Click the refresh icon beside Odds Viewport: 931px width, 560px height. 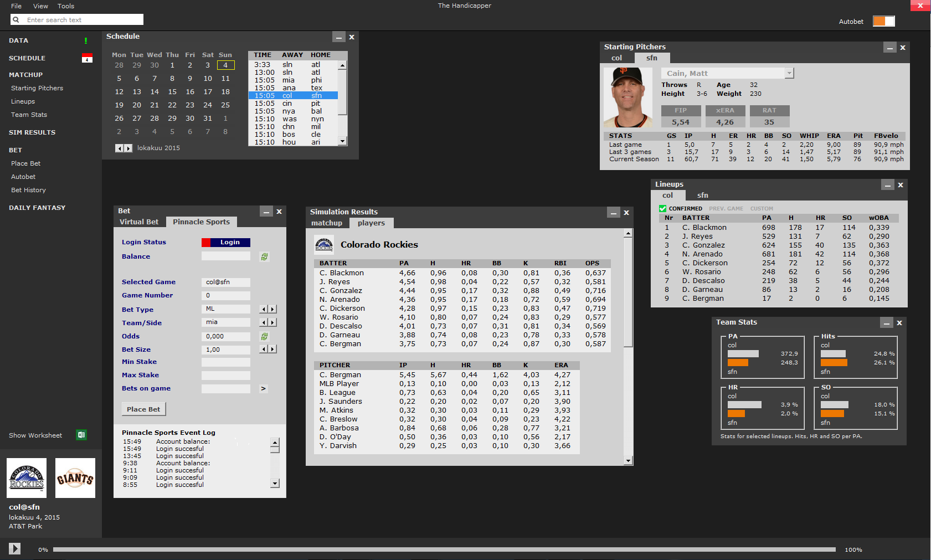265,336
